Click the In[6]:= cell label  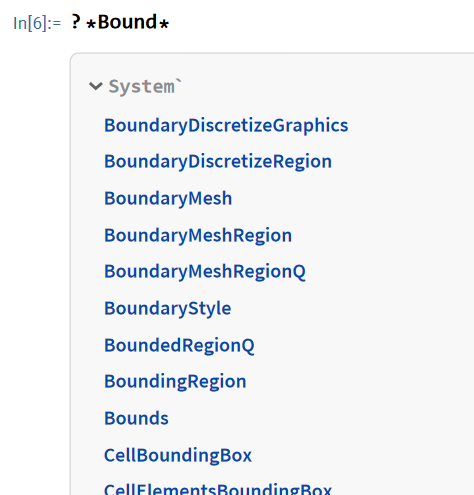(37, 23)
